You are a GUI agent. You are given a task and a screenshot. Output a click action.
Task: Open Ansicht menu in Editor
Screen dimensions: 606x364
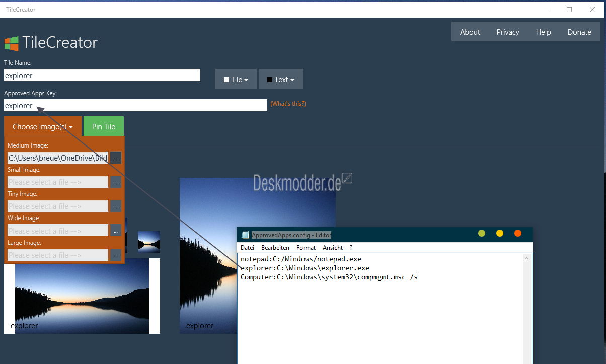(x=333, y=248)
